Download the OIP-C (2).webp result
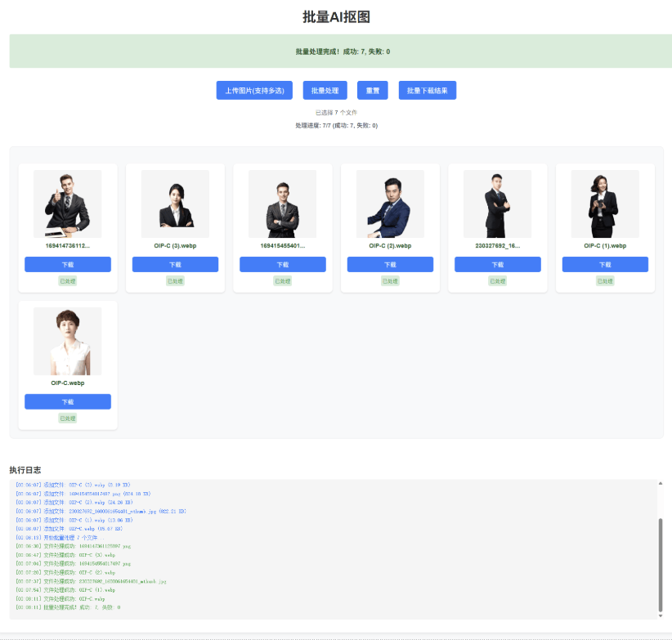This screenshot has width=672, height=640. [x=390, y=264]
